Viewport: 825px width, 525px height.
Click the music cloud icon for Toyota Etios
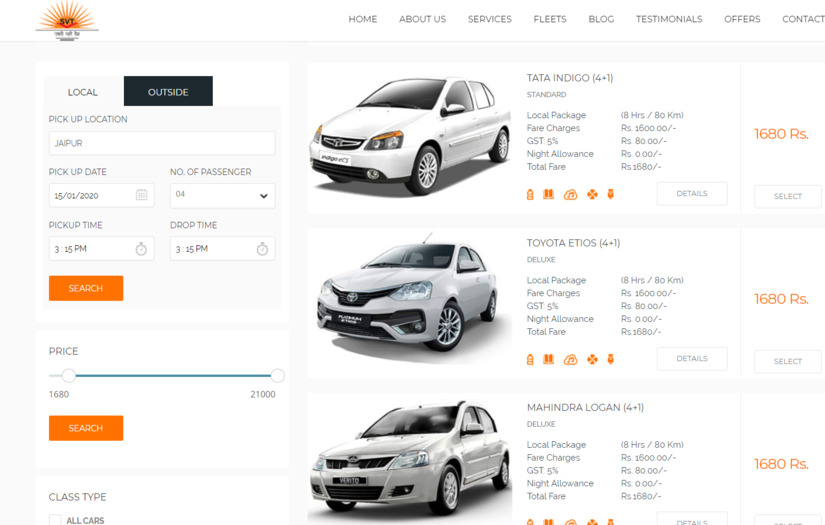(570, 360)
